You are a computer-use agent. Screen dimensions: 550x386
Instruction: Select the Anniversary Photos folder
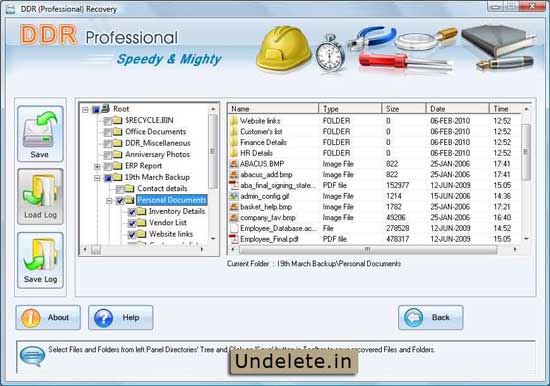pyautogui.click(x=157, y=154)
